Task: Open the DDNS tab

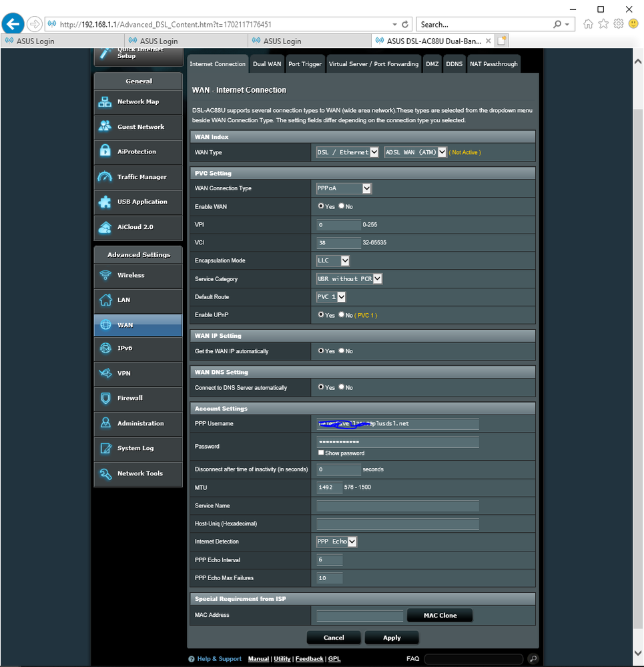Action: point(454,64)
